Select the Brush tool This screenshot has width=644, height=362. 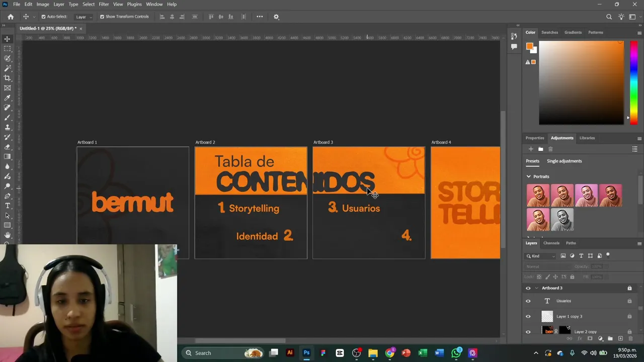click(7, 117)
